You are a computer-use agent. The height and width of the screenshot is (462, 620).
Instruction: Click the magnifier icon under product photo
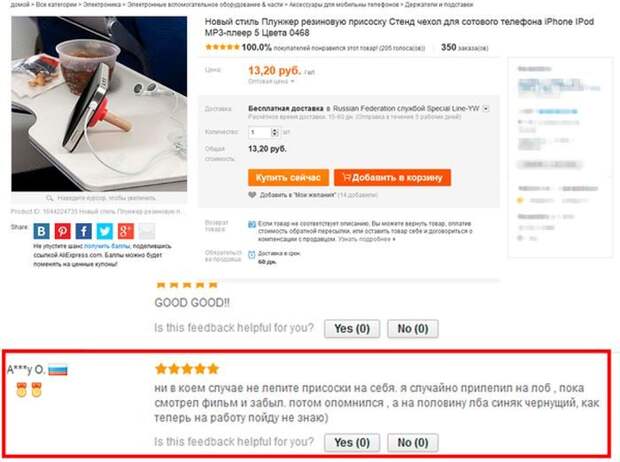tap(49, 198)
